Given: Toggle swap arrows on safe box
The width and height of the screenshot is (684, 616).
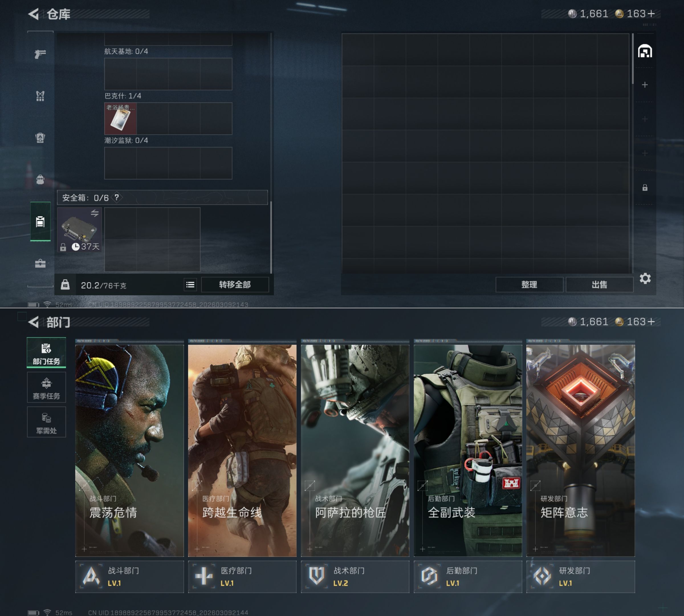Looking at the screenshot, I should click(94, 213).
